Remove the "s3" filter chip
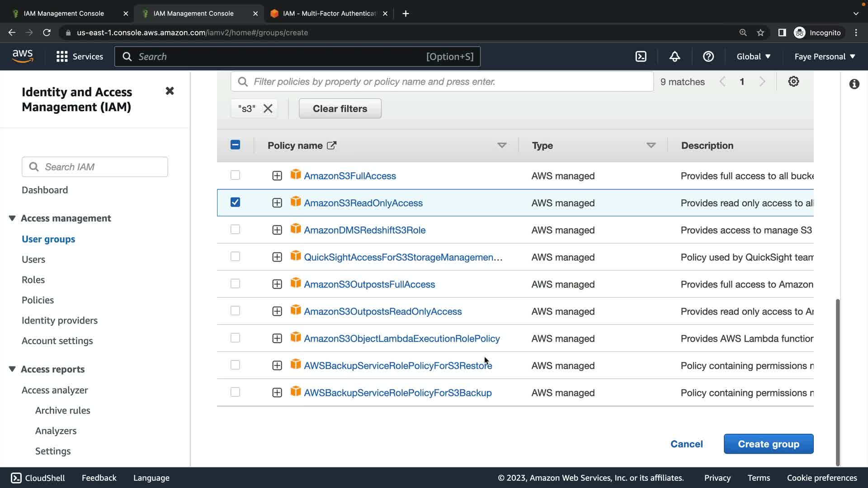The image size is (868, 488). (x=268, y=109)
